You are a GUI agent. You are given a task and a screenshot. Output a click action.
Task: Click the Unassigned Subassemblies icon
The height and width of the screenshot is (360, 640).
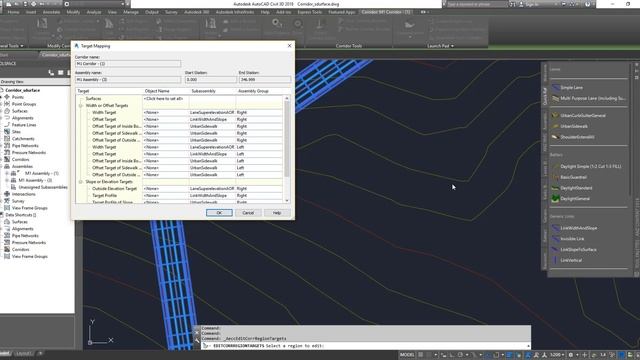click(x=13, y=187)
